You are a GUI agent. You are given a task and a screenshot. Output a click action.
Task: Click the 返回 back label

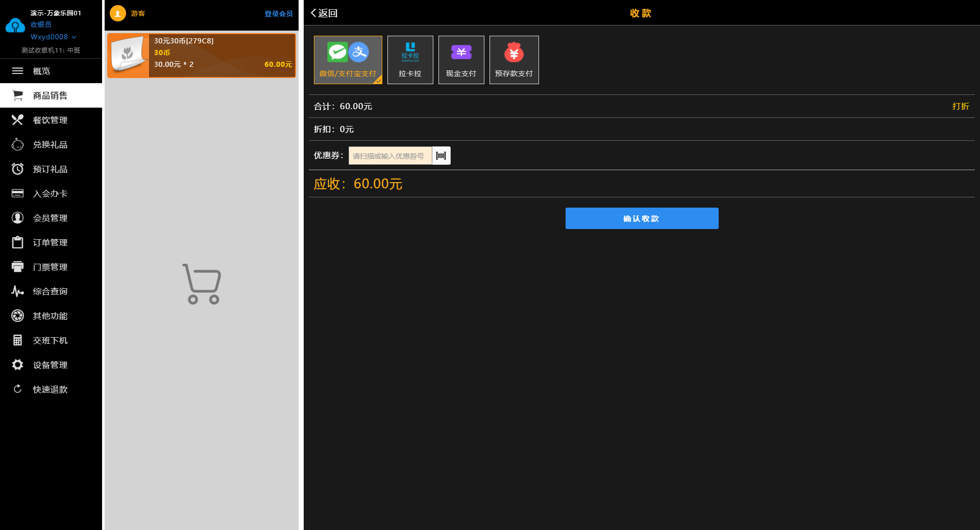(x=328, y=13)
